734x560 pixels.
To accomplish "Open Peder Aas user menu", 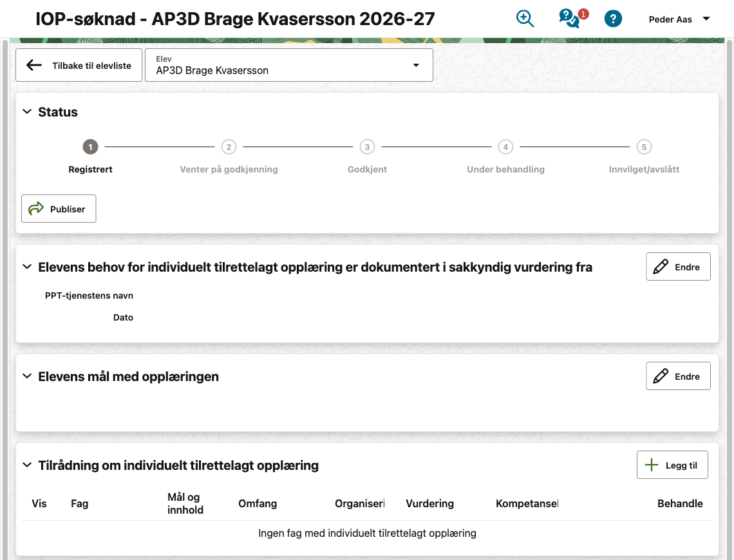I will coord(679,19).
